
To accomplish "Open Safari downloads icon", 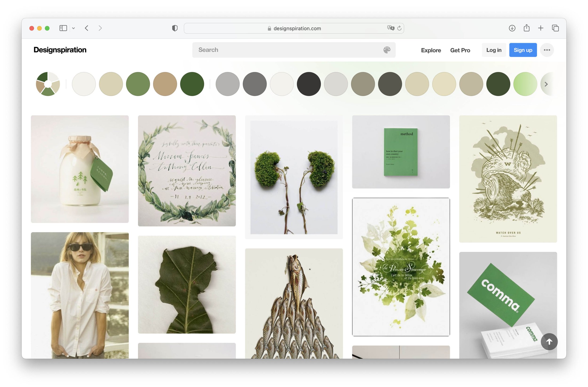I will [512, 28].
